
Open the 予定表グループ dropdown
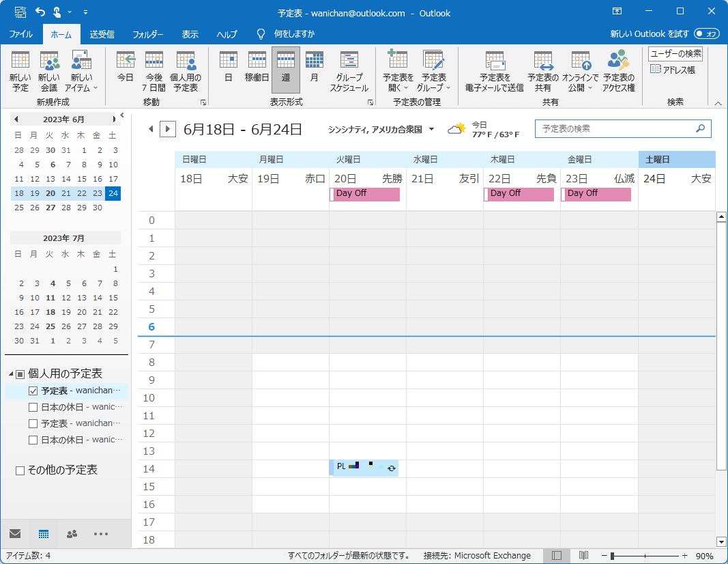coord(434,72)
